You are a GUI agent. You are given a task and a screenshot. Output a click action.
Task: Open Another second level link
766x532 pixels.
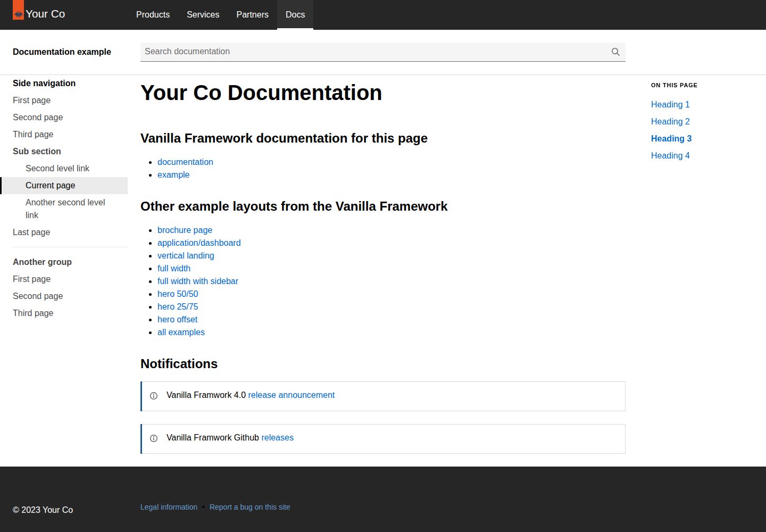coord(65,209)
